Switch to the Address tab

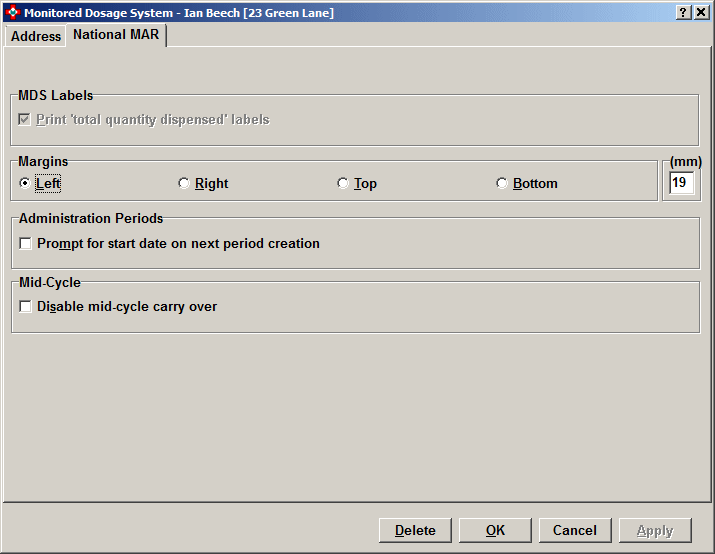36,36
